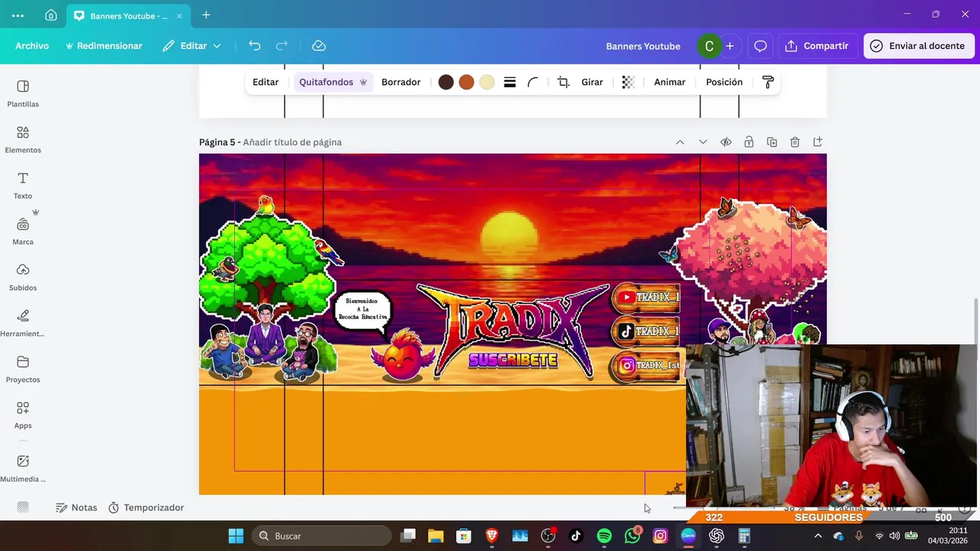This screenshot has width=980, height=551.
Task: Move page 5 down with the chevron
Action: (703, 142)
